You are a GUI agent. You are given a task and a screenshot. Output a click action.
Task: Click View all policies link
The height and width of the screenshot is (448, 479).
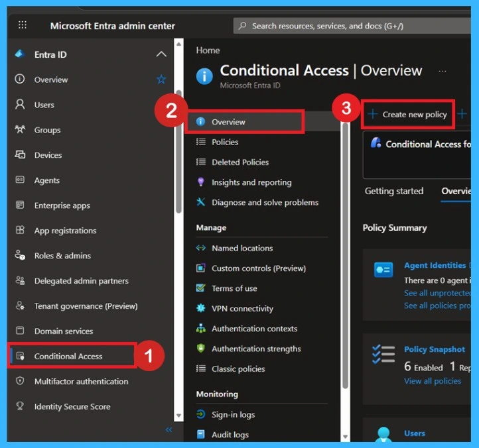433,381
